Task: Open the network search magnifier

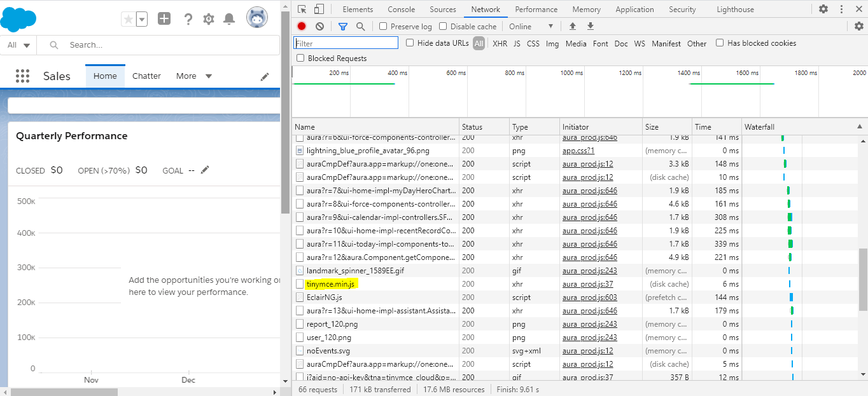Action: 361,26
